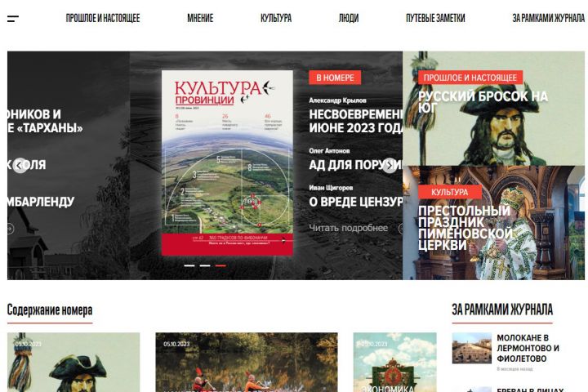Open article О вреде цензуры
This screenshot has width=588, height=392.
(355, 202)
